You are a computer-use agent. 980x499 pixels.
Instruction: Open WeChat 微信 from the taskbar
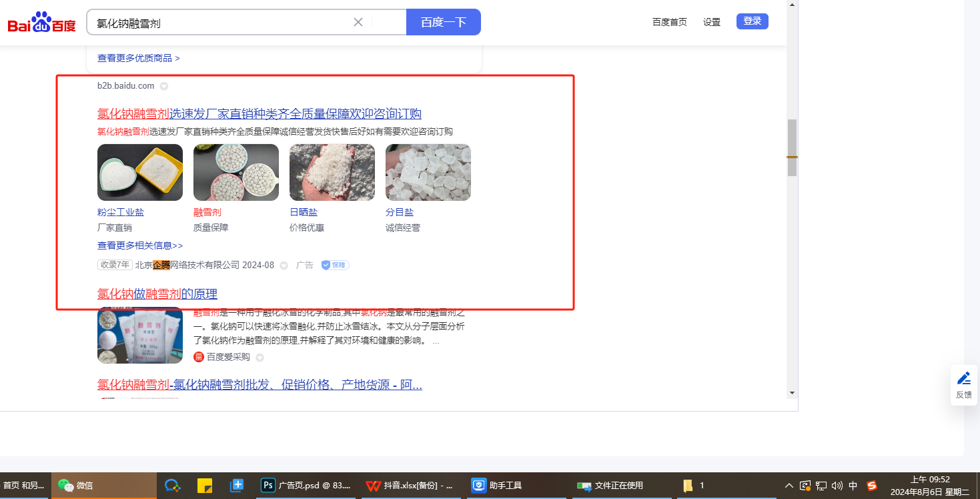click(103, 486)
